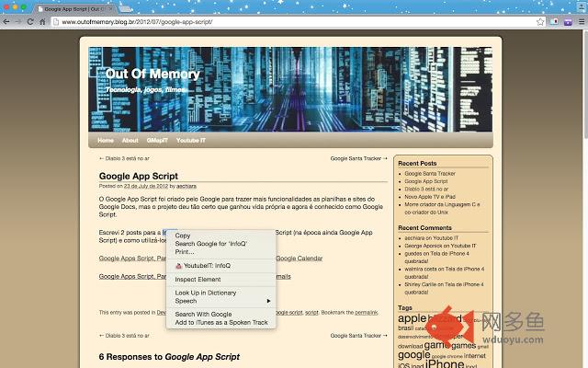Click the extension icon beside the star
Screen dimensions: 588x368
click(x=555, y=22)
